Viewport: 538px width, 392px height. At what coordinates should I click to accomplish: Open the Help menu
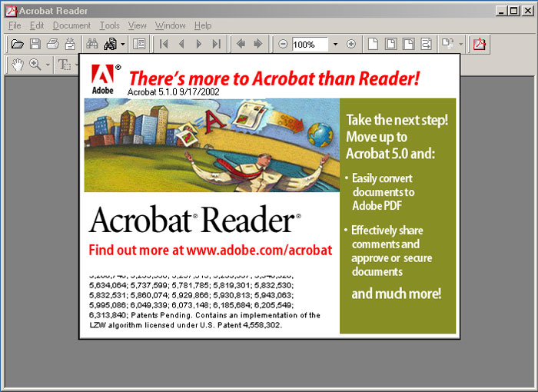(x=203, y=25)
